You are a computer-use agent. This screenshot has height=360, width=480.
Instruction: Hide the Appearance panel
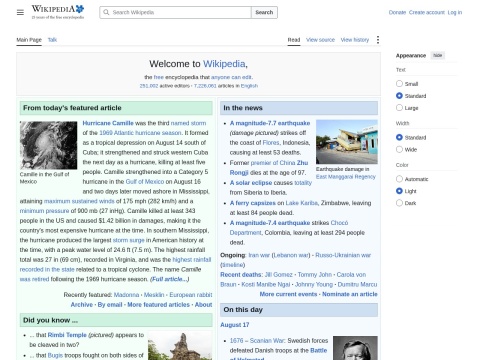(438, 55)
